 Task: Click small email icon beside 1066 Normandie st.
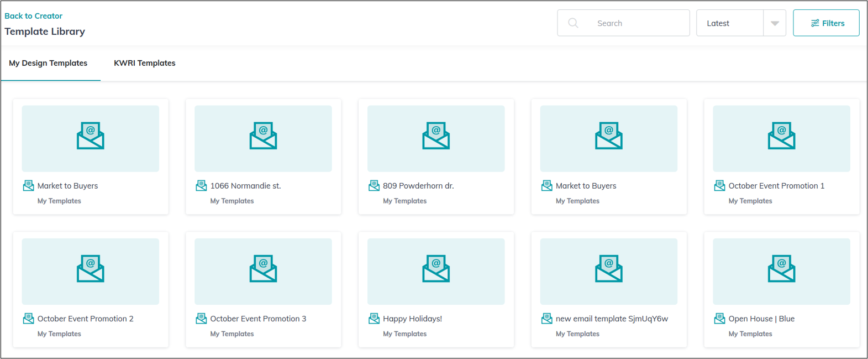coord(201,186)
